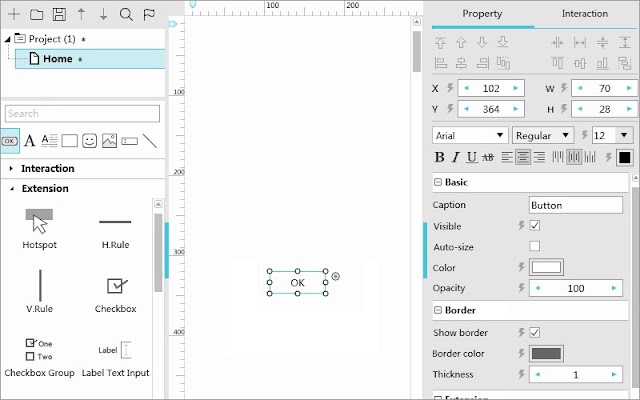Collapse the Border property group

tap(438, 310)
